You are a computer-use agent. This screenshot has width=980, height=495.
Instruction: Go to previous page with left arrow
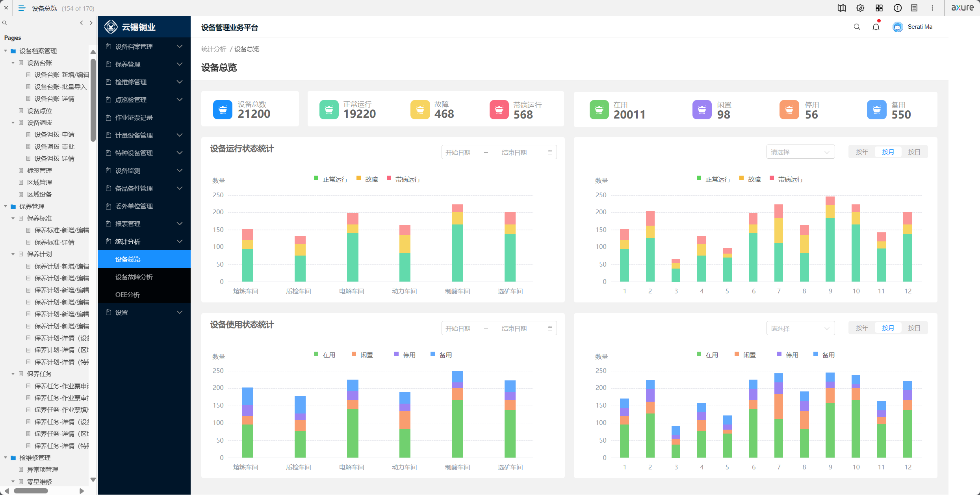tap(82, 23)
